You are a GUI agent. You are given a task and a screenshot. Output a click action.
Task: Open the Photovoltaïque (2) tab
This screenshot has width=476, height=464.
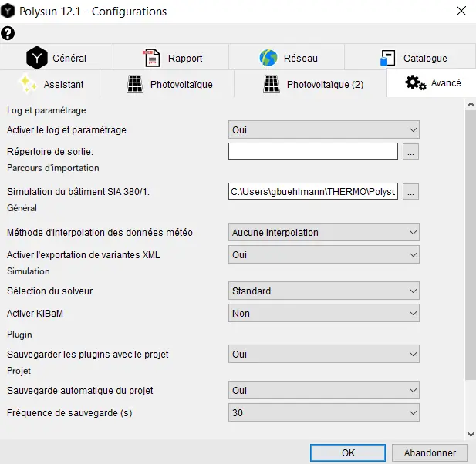pos(312,84)
